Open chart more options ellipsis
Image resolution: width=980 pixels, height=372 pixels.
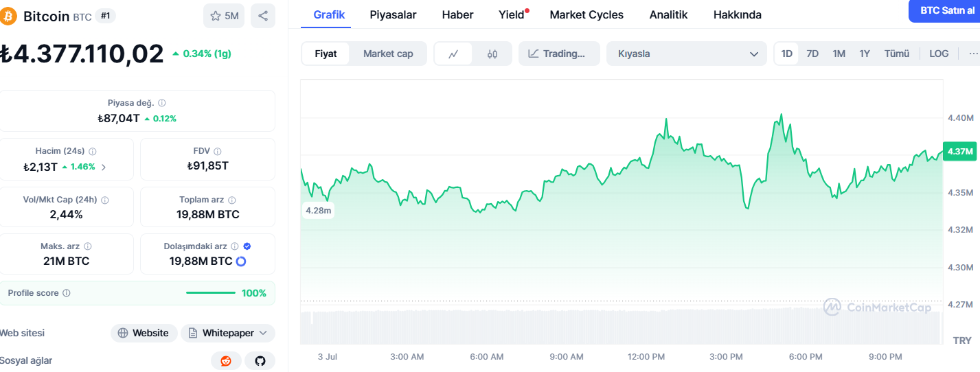pos(973,54)
